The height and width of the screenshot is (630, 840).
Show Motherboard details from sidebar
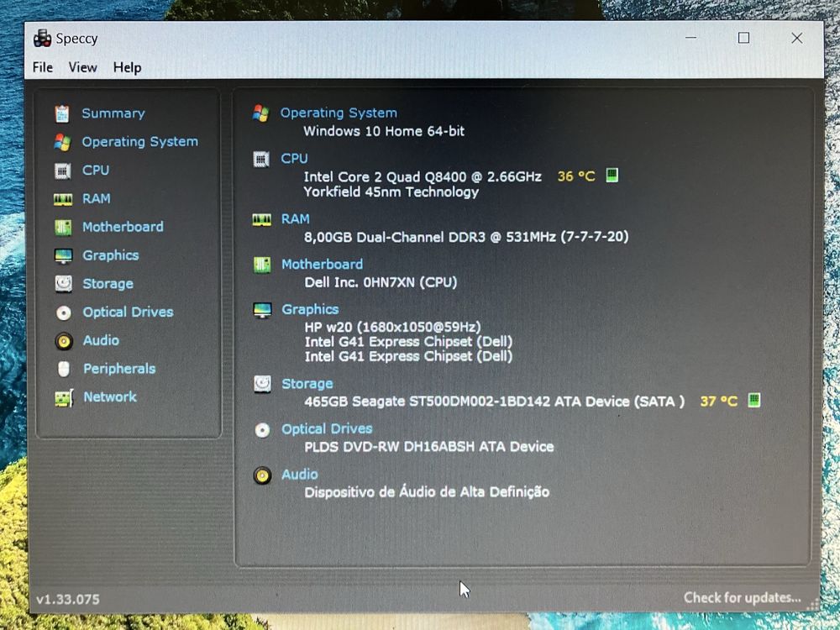123,227
